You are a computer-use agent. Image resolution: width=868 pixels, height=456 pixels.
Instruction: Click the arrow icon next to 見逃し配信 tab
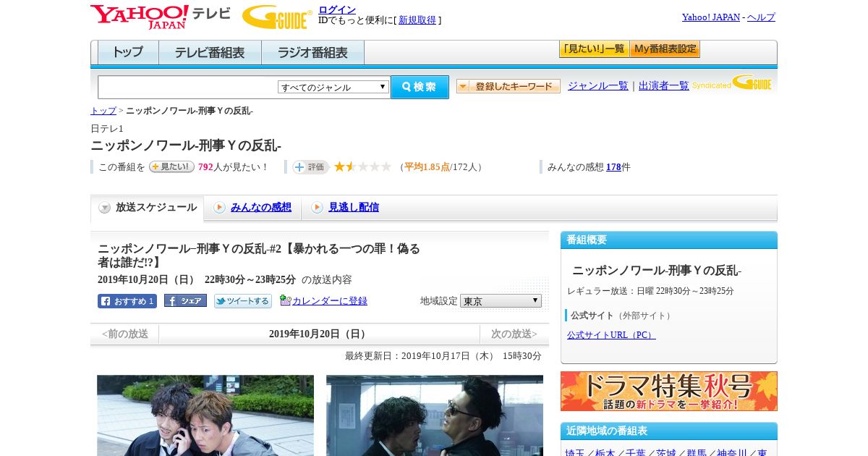(317, 208)
